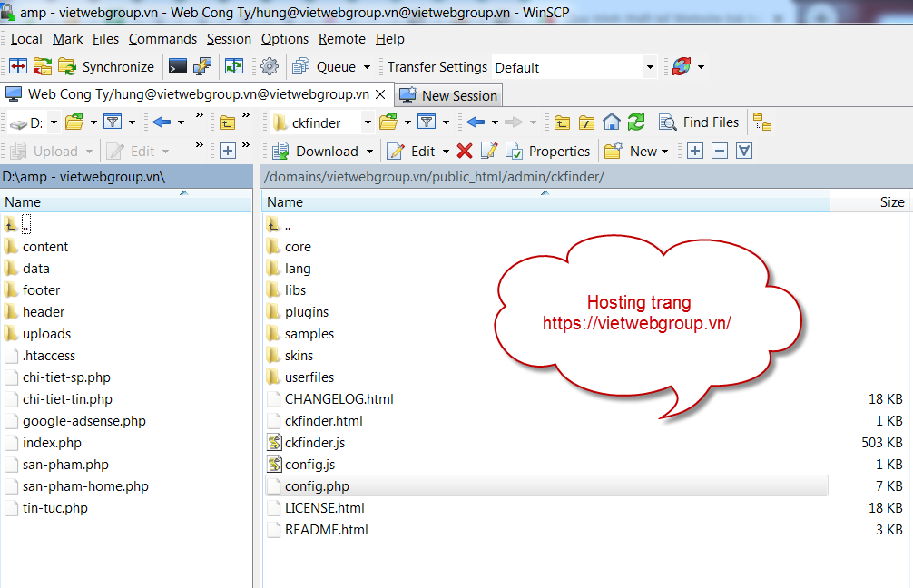This screenshot has height=588, width=913.
Task: Open the uploads folder in local panel
Action: [x=46, y=334]
